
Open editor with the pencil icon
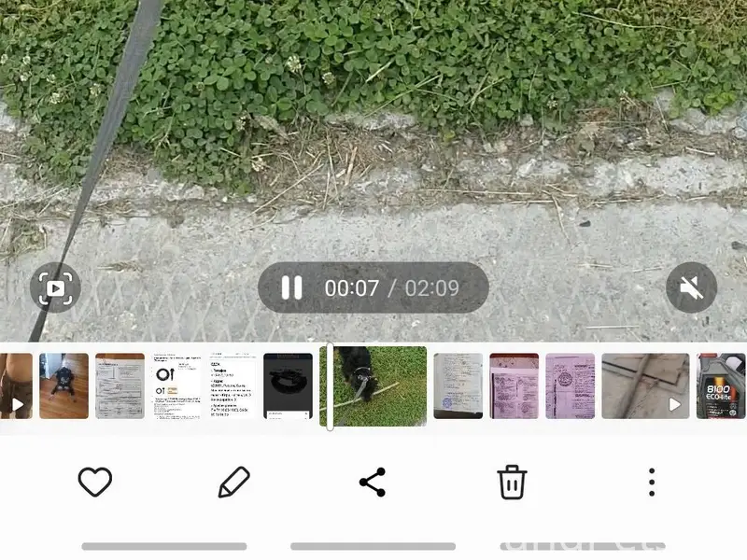coord(233,483)
